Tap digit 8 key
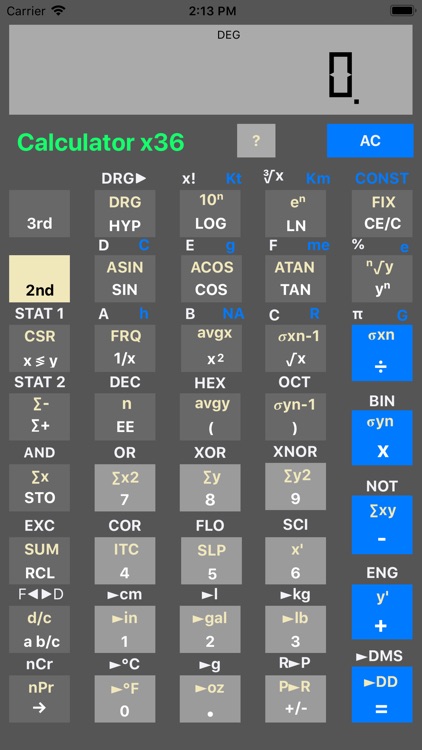 211,487
